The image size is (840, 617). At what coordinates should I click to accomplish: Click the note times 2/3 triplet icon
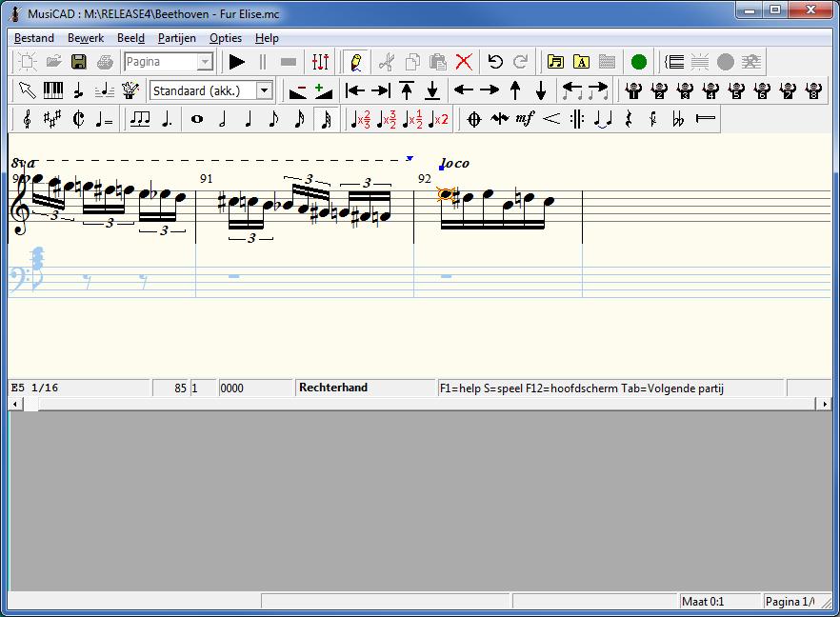pos(361,119)
